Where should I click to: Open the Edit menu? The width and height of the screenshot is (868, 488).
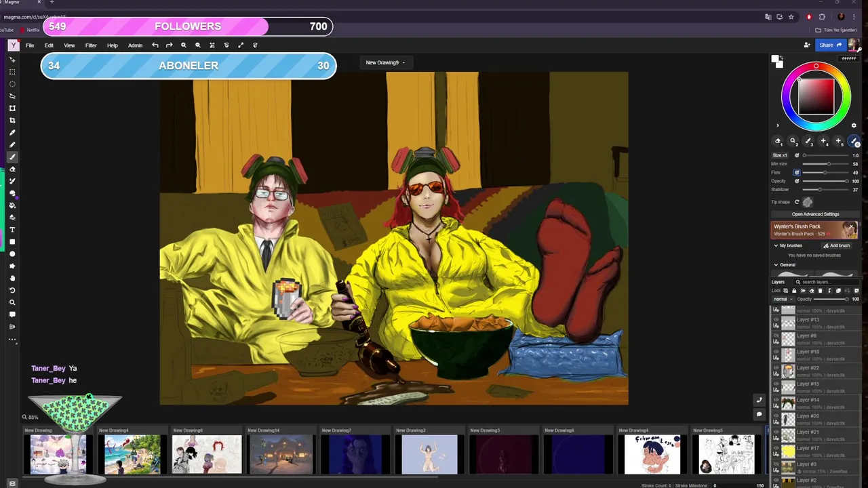[49, 45]
